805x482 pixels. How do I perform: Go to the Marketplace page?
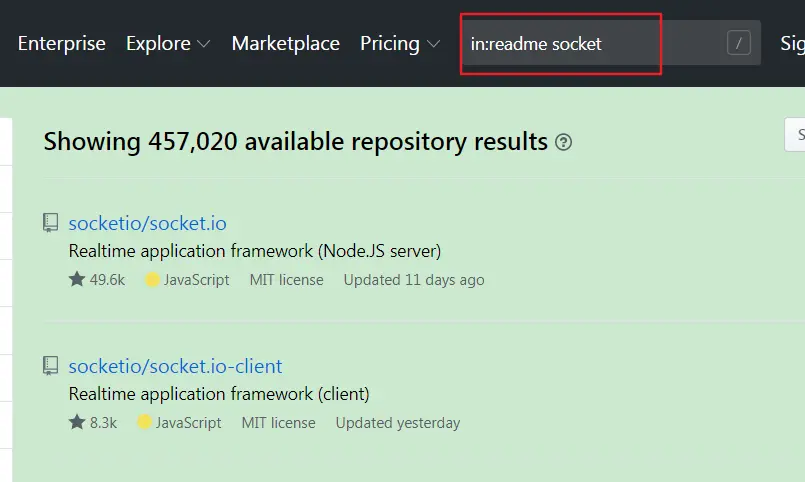coord(285,44)
